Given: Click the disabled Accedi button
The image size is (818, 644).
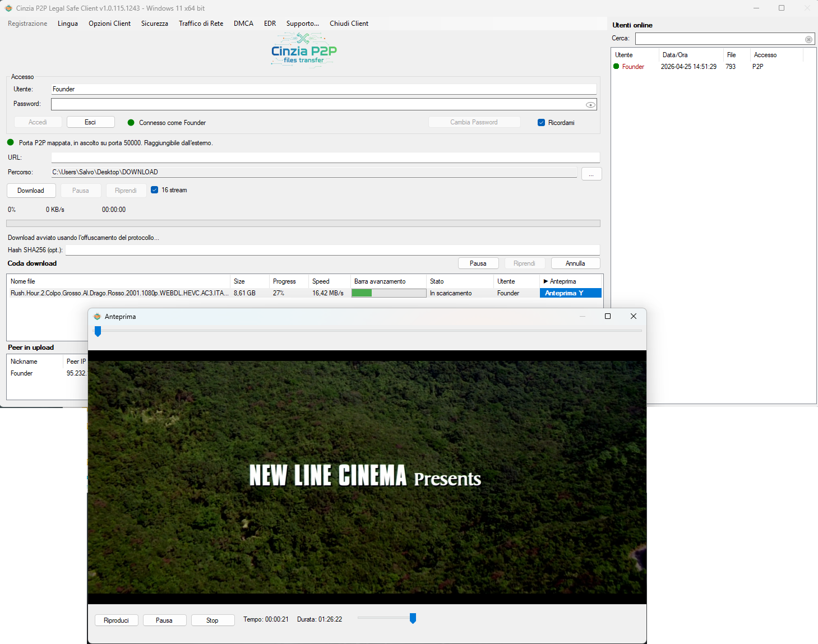Looking at the screenshot, I should point(38,122).
